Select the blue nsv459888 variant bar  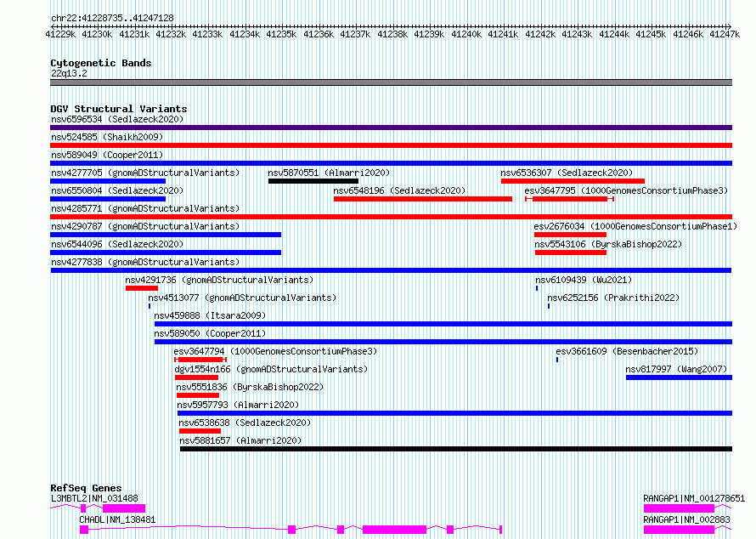(443, 324)
